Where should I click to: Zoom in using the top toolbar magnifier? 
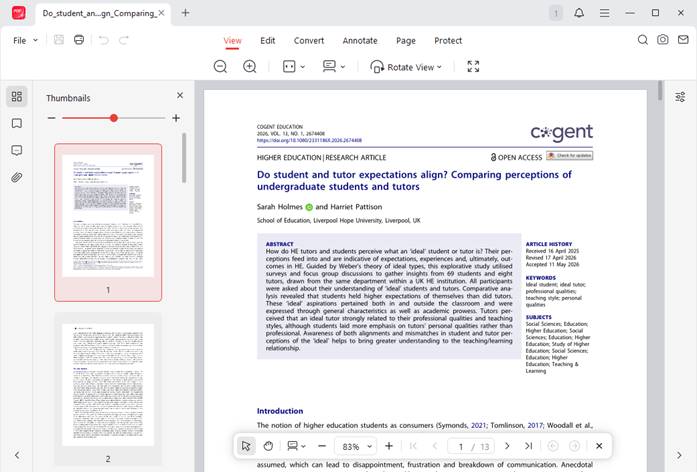tap(250, 67)
